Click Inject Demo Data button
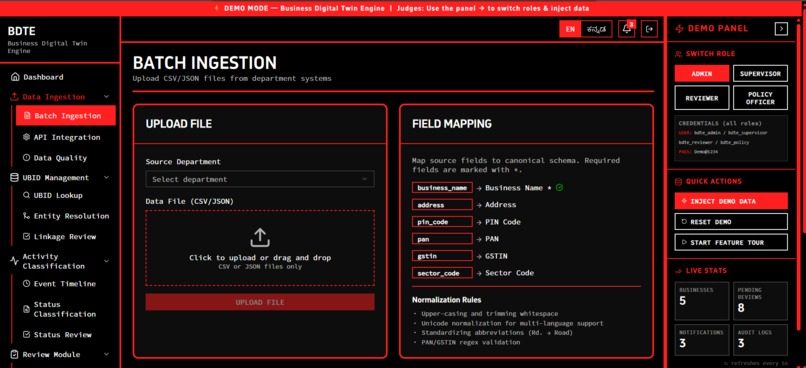806x368 pixels. coord(731,201)
